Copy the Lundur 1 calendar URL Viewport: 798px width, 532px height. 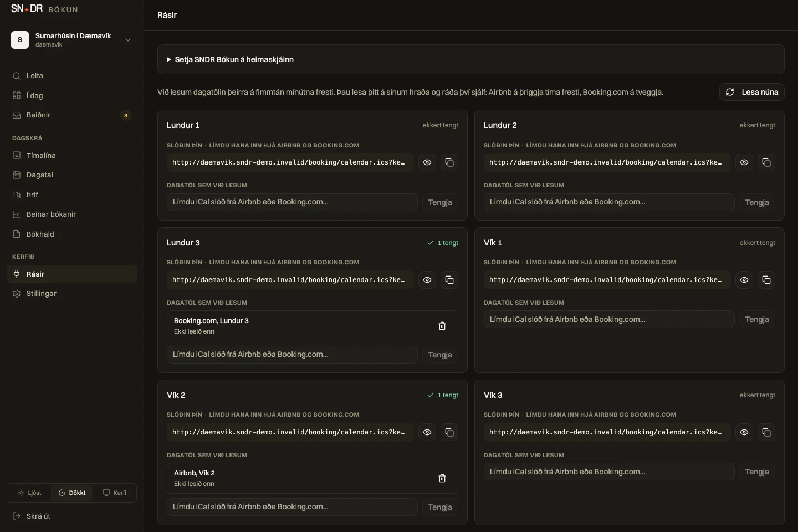click(449, 162)
